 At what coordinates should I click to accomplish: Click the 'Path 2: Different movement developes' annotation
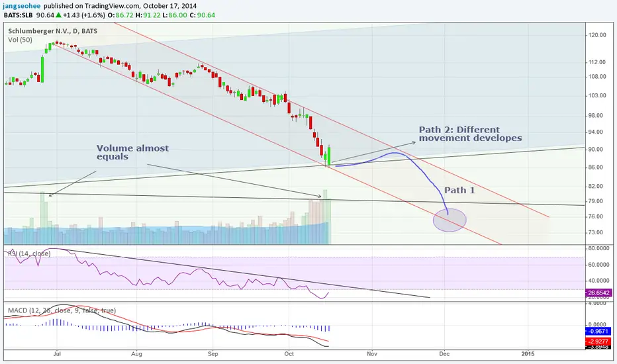tap(470, 134)
